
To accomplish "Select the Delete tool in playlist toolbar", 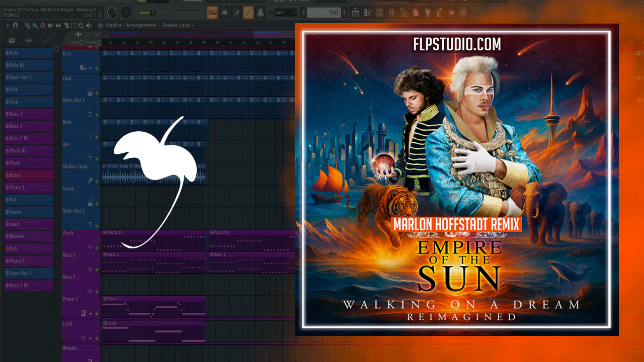I will [x=42, y=25].
